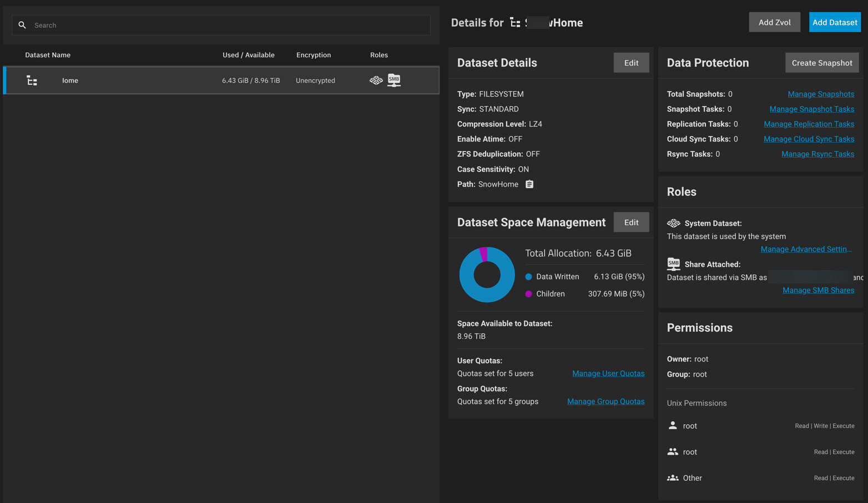Click the SMB share icon in dataset row
This screenshot has width=868, height=503.
(x=394, y=81)
